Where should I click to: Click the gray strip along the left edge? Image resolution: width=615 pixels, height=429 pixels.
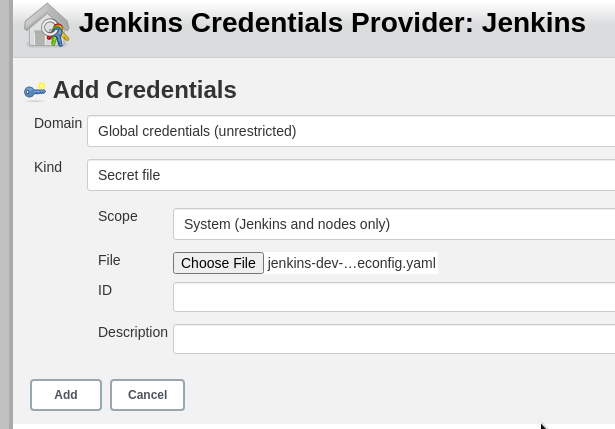coord(6,214)
